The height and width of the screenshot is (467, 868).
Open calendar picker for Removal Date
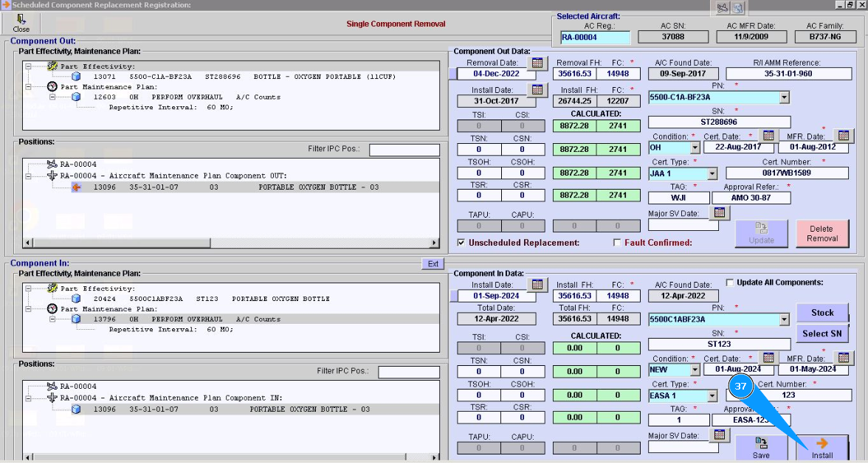point(537,62)
